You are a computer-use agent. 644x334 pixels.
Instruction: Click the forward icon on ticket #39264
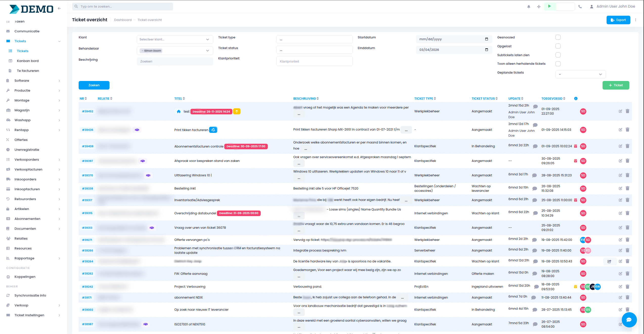pos(609,261)
